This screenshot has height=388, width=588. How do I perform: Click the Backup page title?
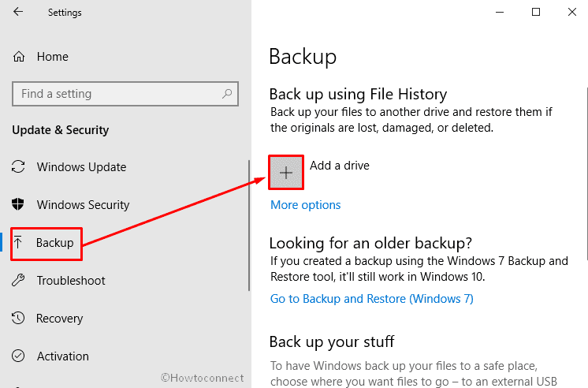[303, 57]
